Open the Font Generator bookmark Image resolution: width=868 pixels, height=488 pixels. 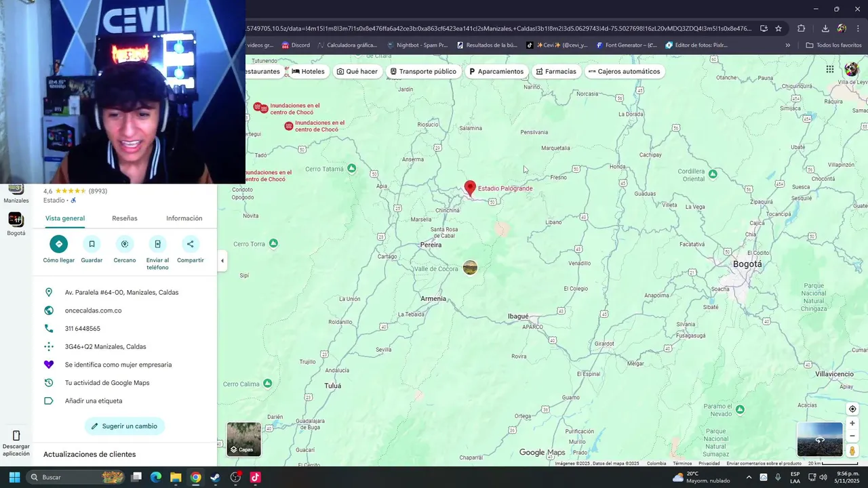coord(627,45)
